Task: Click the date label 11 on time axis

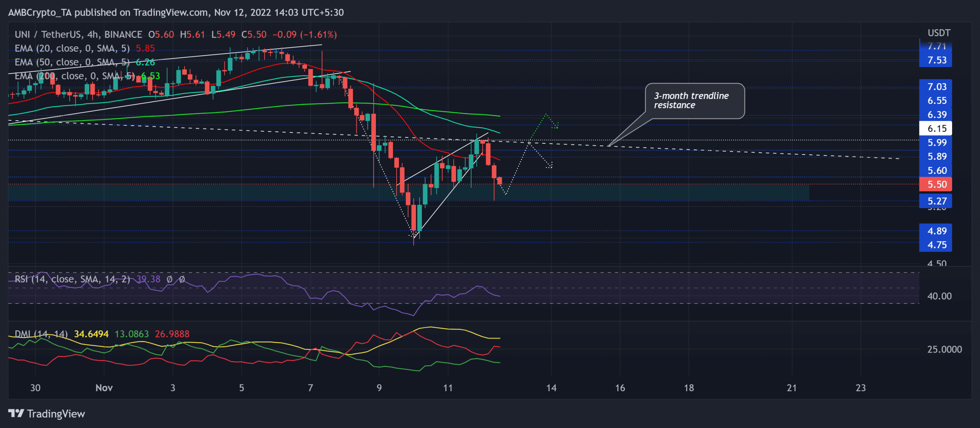Action: [x=448, y=388]
